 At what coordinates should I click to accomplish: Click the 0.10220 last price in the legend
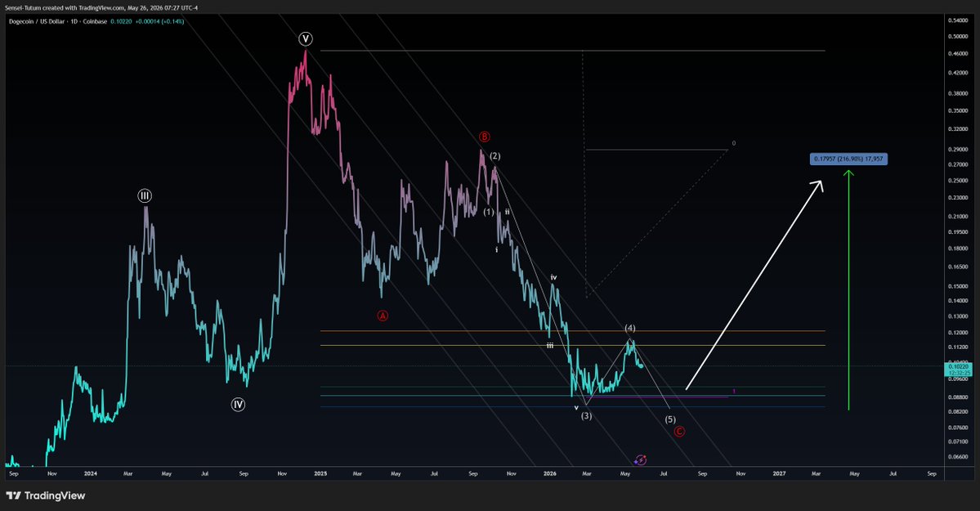[x=121, y=21]
